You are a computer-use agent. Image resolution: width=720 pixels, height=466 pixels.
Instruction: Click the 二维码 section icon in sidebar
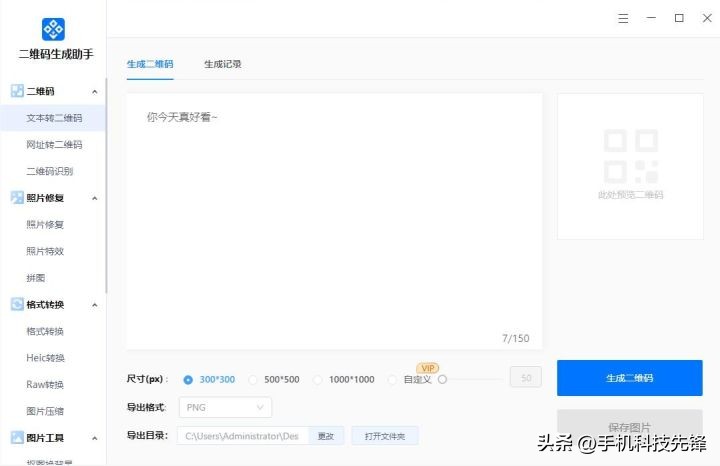tap(17, 91)
